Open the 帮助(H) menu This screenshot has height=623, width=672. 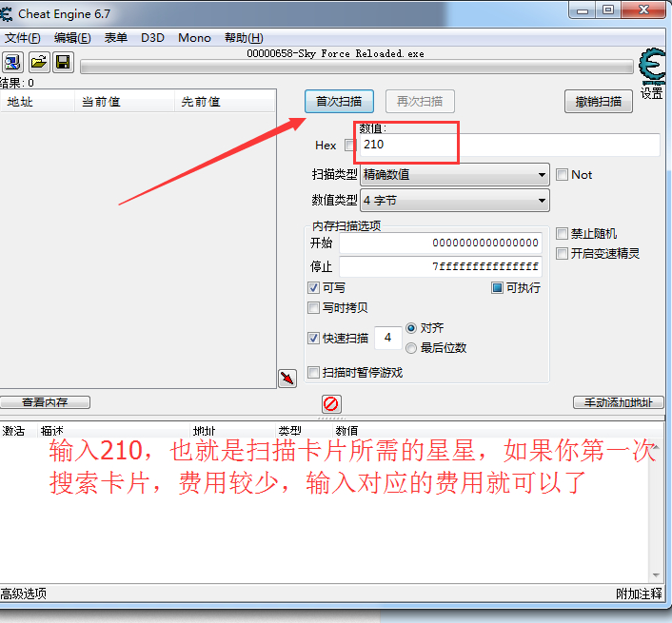(244, 38)
